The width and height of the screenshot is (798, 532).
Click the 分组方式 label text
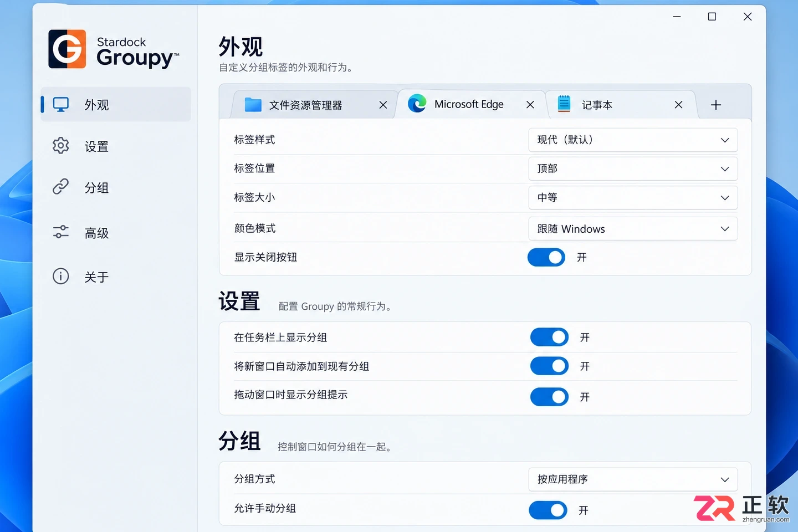coord(254,479)
